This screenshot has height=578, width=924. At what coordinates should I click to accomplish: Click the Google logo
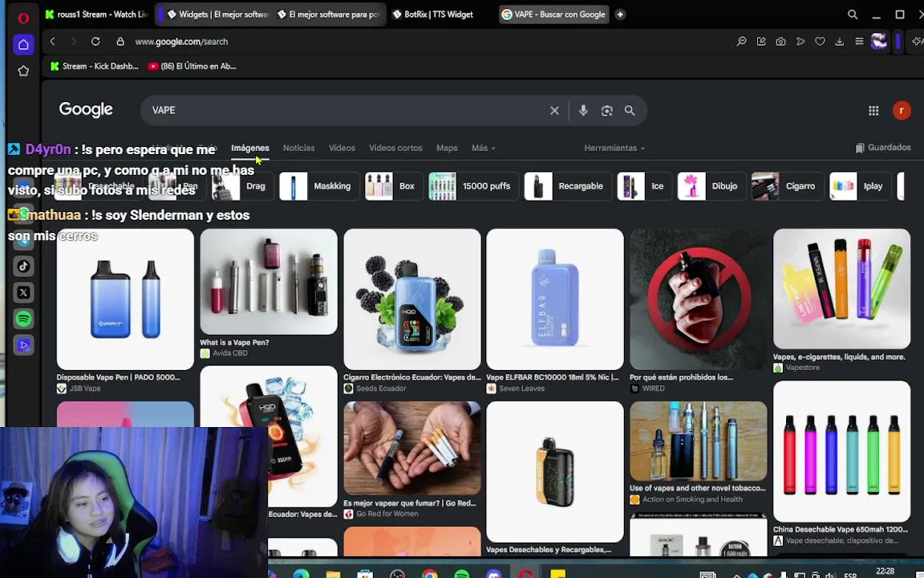click(x=86, y=110)
